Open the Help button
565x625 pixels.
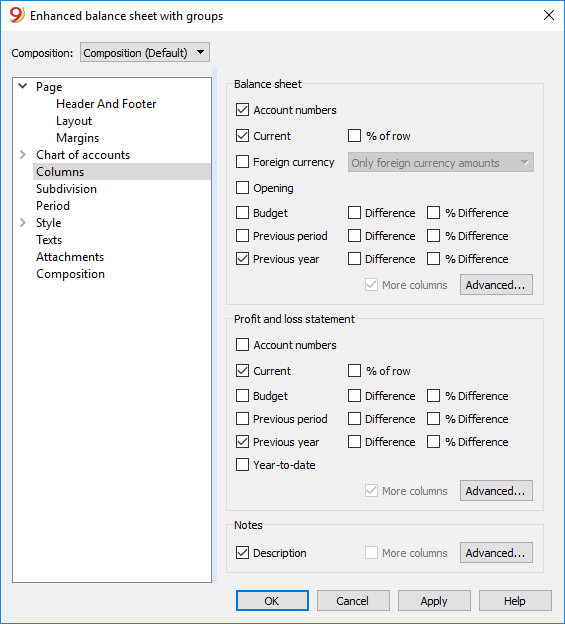(515, 601)
